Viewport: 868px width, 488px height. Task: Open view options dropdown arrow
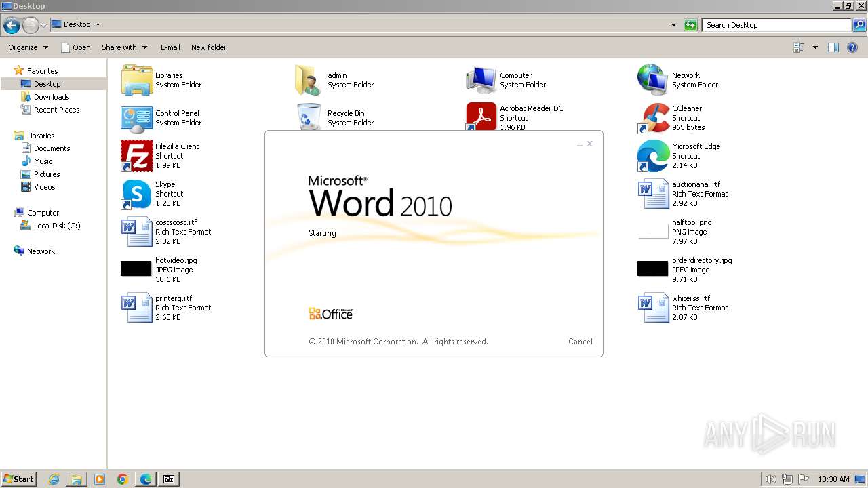coord(815,47)
